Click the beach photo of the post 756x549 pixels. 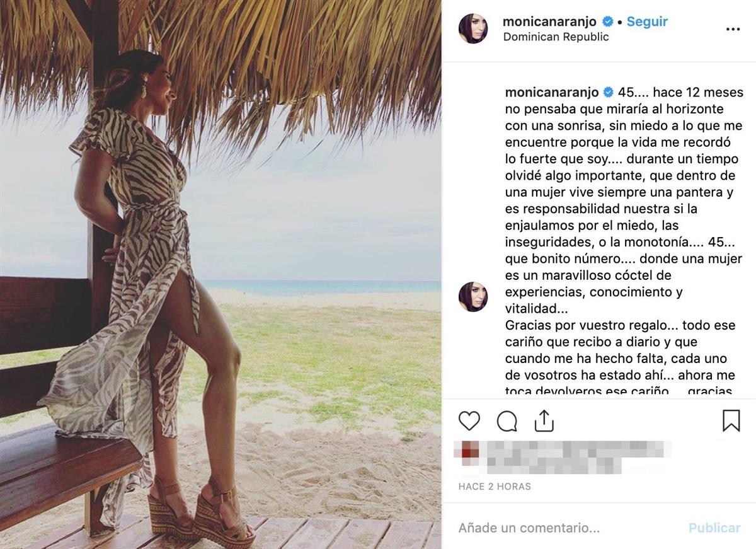[220, 274]
